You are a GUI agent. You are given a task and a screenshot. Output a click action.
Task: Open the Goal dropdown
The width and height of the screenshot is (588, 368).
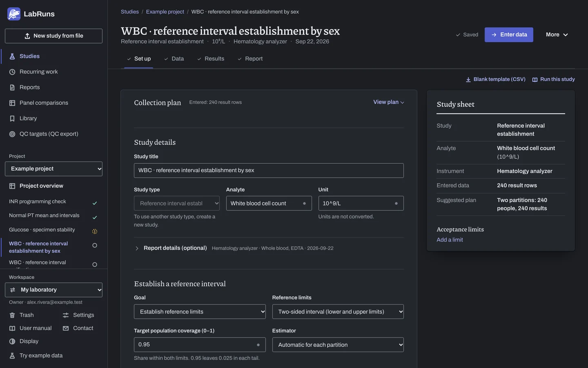(x=200, y=312)
